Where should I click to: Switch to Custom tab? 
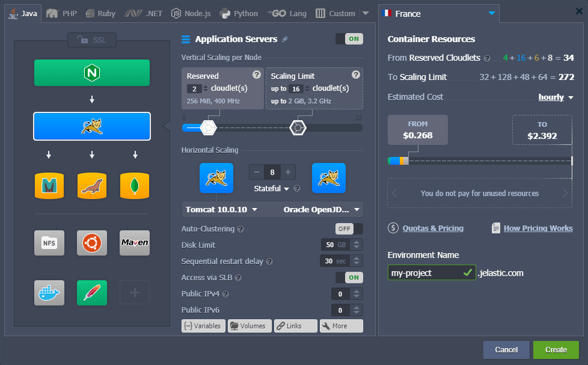pyautogui.click(x=335, y=13)
